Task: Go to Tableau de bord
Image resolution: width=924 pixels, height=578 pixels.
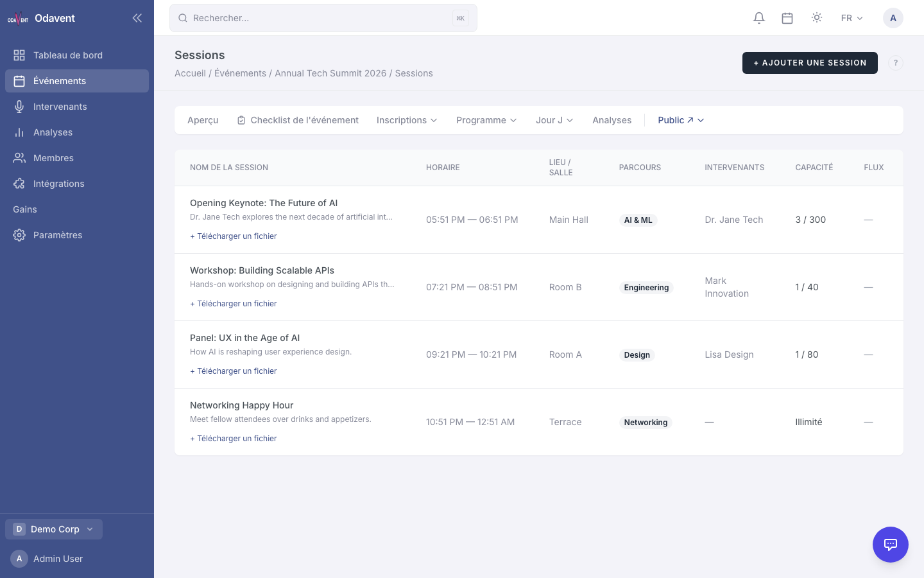Action: [x=77, y=55]
